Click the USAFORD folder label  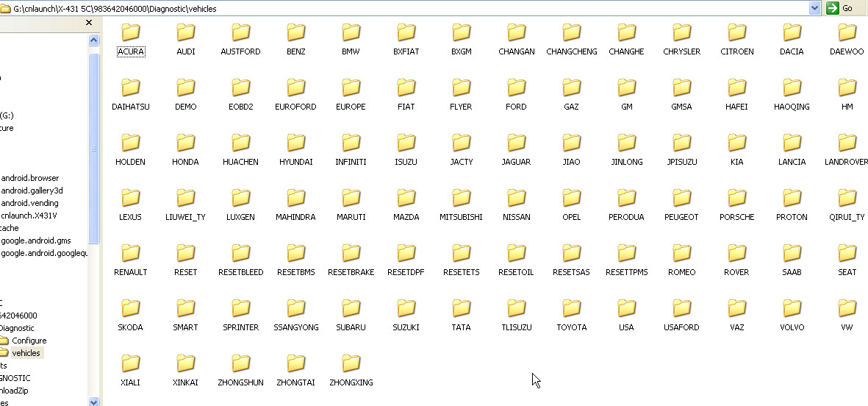click(681, 327)
